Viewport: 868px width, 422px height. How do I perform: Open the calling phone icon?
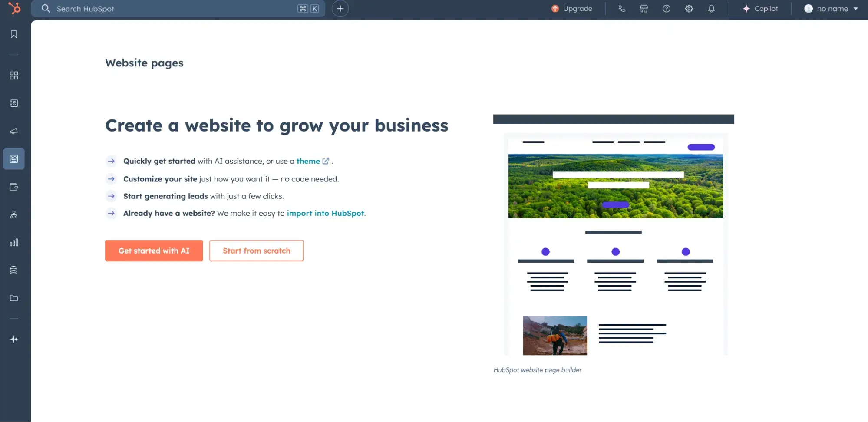[x=622, y=9]
